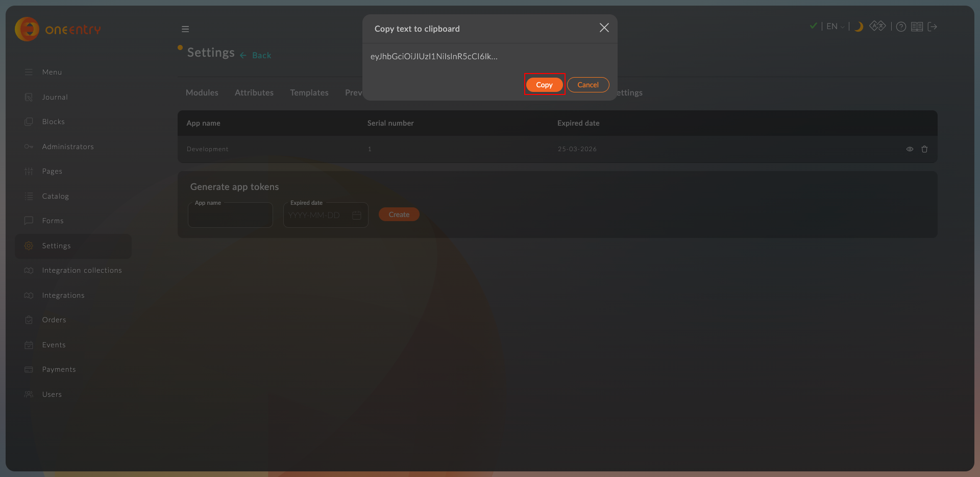Open Menu in the sidebar
The width and height of the screenshot is (980, 477).
click(73, 72)
